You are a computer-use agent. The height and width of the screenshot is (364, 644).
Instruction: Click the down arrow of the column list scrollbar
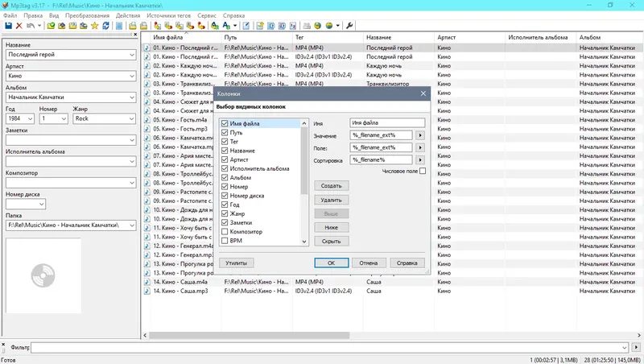click(x=304, y=242)
